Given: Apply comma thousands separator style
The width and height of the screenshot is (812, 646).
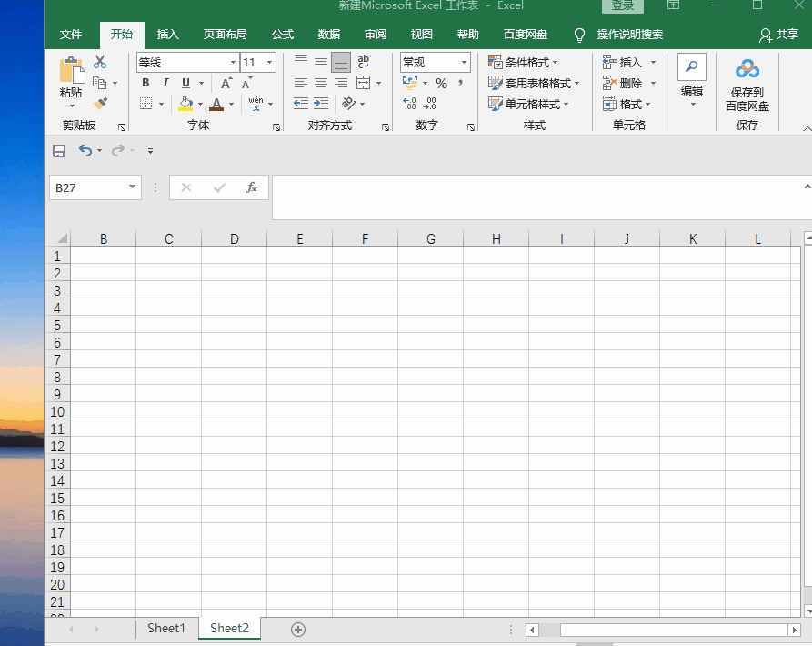Looking at the screenshot, I should (460, 83).
